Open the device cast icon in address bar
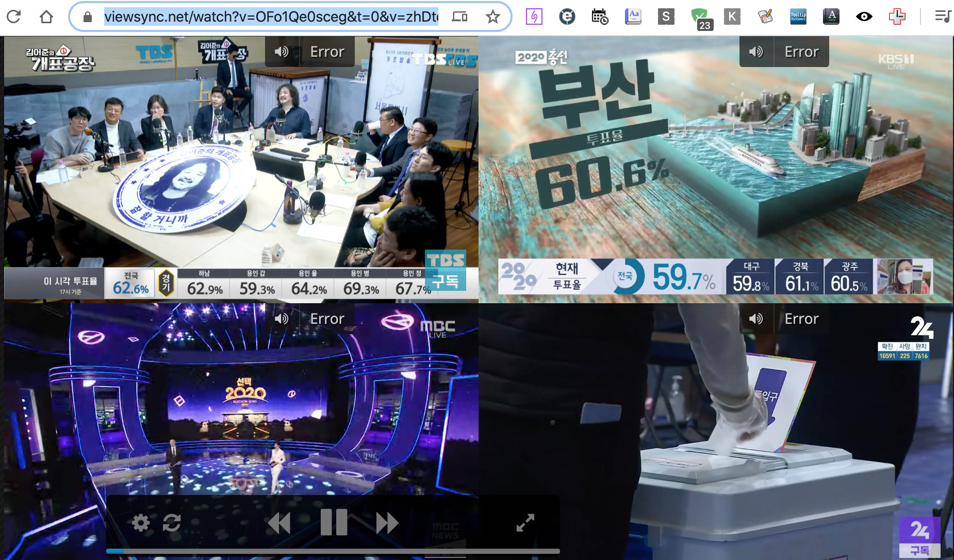Viewport: 954px width, 560px height. coord(459,17)
